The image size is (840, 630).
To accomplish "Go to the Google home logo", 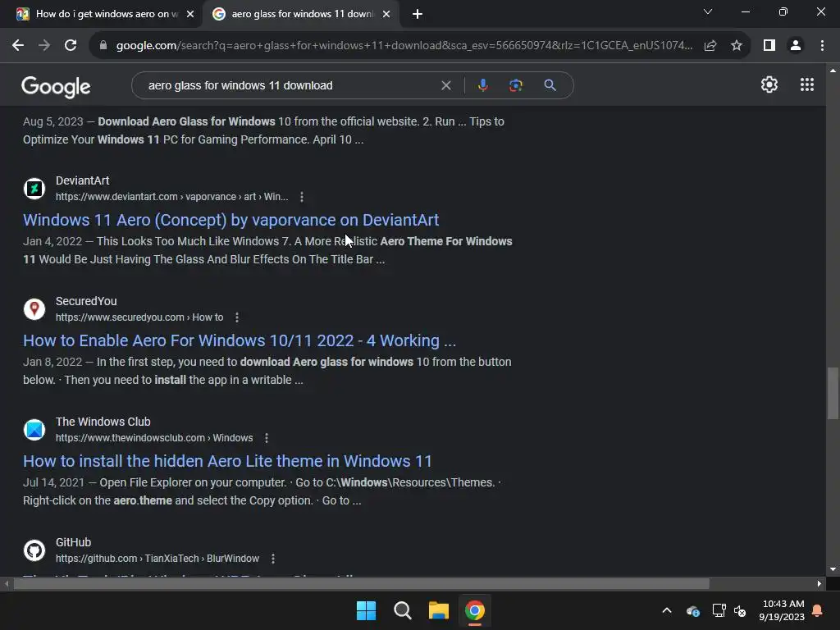I will point(56,86).
